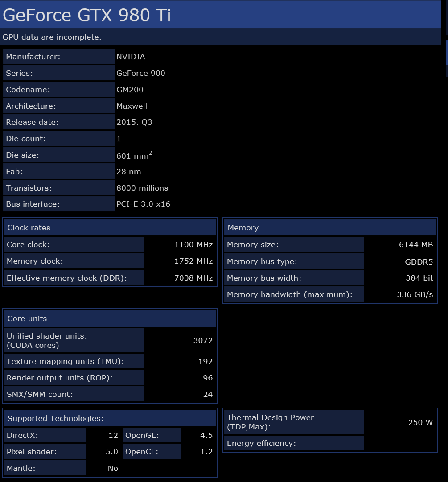Select the memory size 6144 MB value
The width and height of the screenshot is (448, 482).
416,245
